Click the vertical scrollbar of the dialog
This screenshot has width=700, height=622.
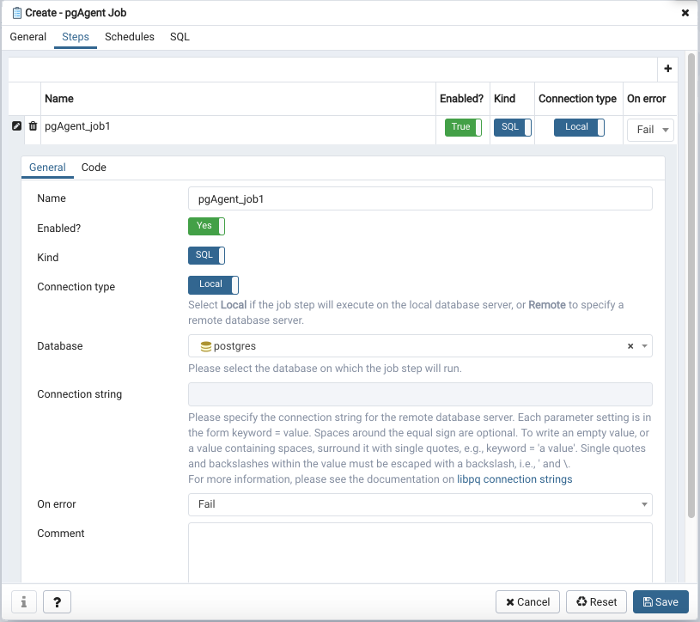(x=691, y=286)
